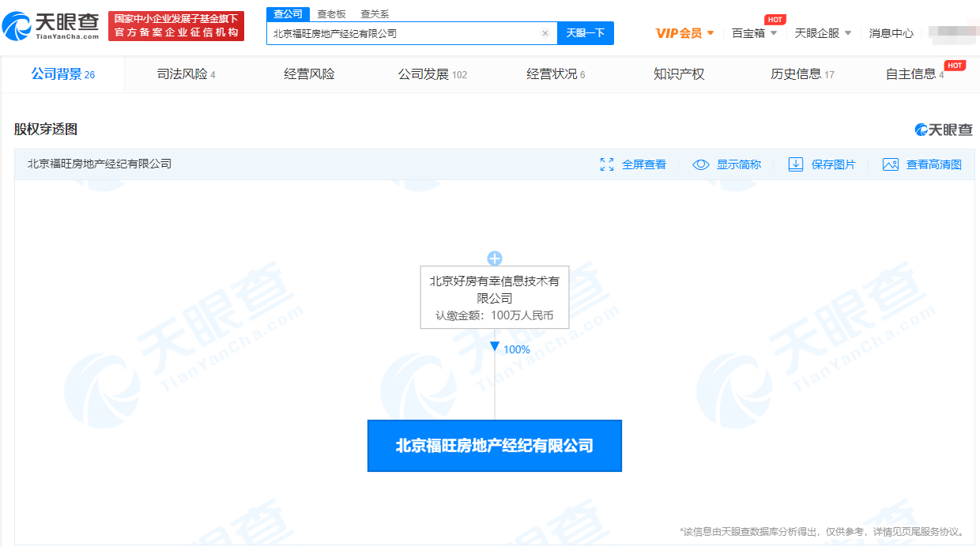The height and width of the screenshot is (547, 980).
Task: Expand the shareholder node plus icon
Action: tap(495, 258)
